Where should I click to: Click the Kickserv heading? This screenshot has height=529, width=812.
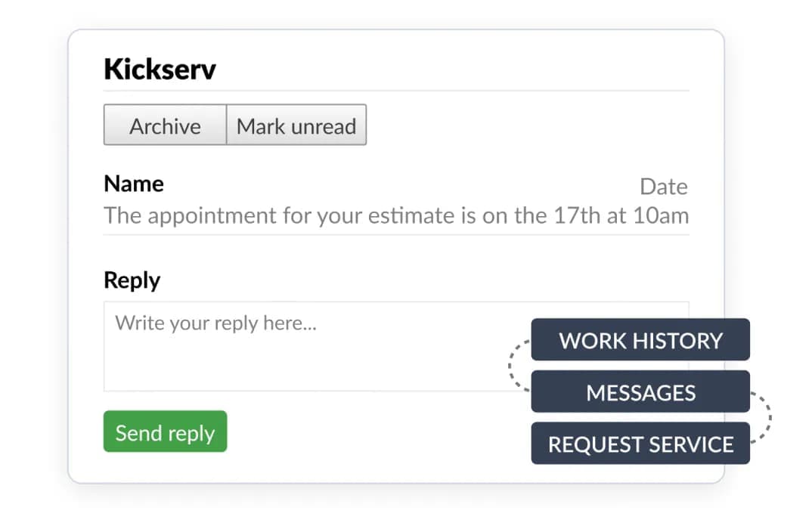(x=160, y=70)
